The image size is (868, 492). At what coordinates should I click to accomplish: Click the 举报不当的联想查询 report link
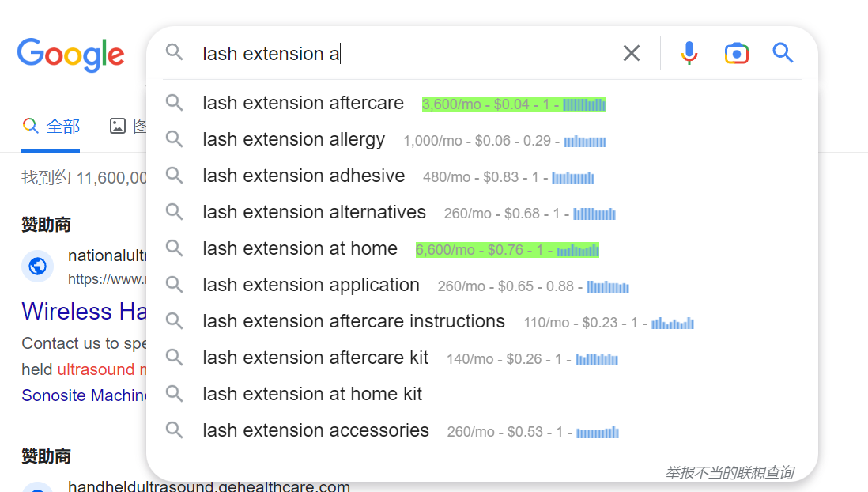click(730, 472)
